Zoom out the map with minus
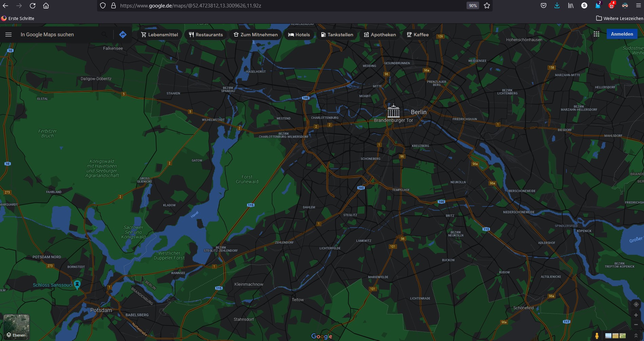The width and height of the screenshot is (644, 341). [636, 325]
